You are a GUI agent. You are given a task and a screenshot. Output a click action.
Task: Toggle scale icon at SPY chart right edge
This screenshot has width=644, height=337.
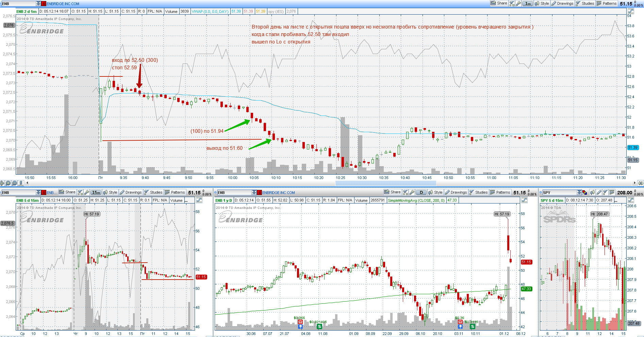click(x=630, y=200)
